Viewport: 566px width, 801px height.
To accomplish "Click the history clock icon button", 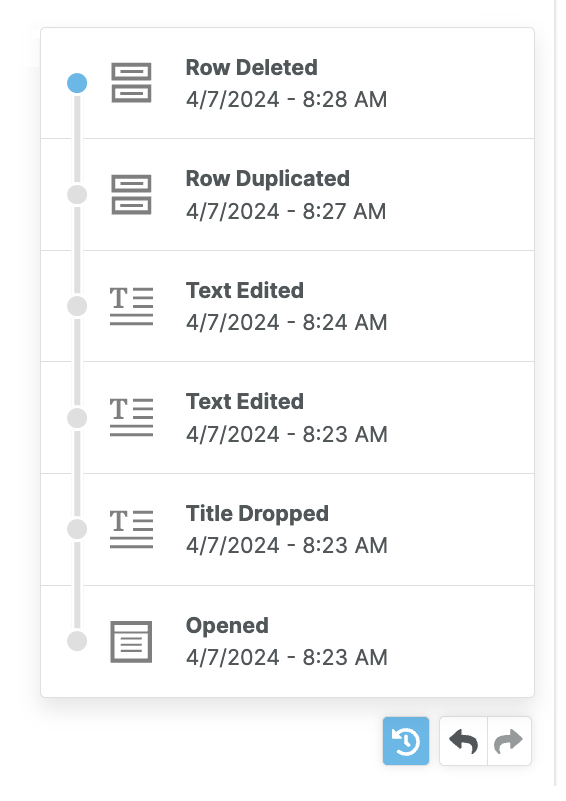I will coord(406,740).
